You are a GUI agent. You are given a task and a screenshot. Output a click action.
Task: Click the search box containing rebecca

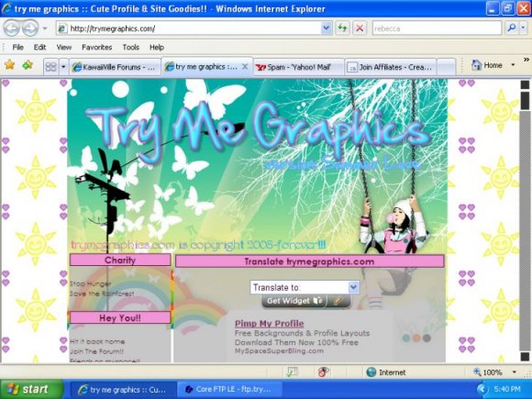437,28
